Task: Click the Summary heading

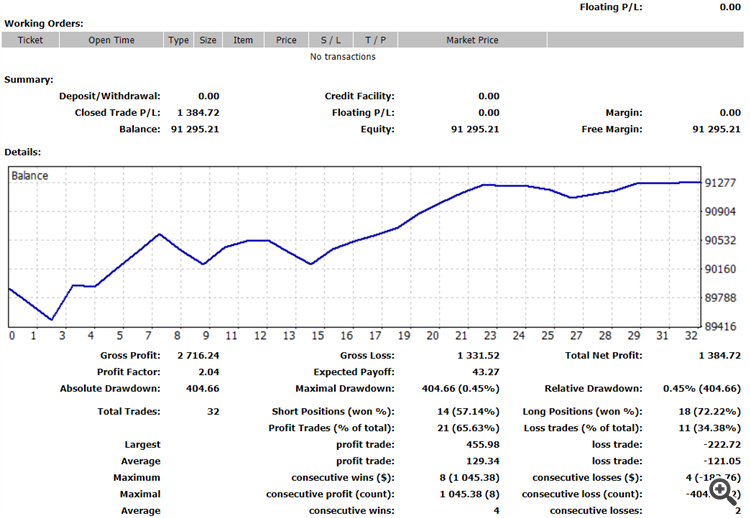Action: point(29,79)
